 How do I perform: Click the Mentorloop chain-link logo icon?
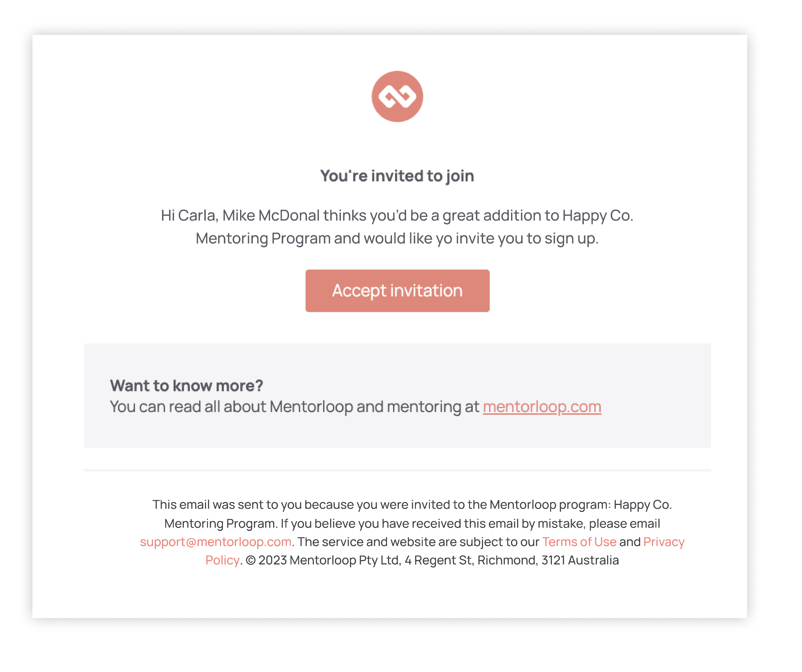(x=397, y=96)
